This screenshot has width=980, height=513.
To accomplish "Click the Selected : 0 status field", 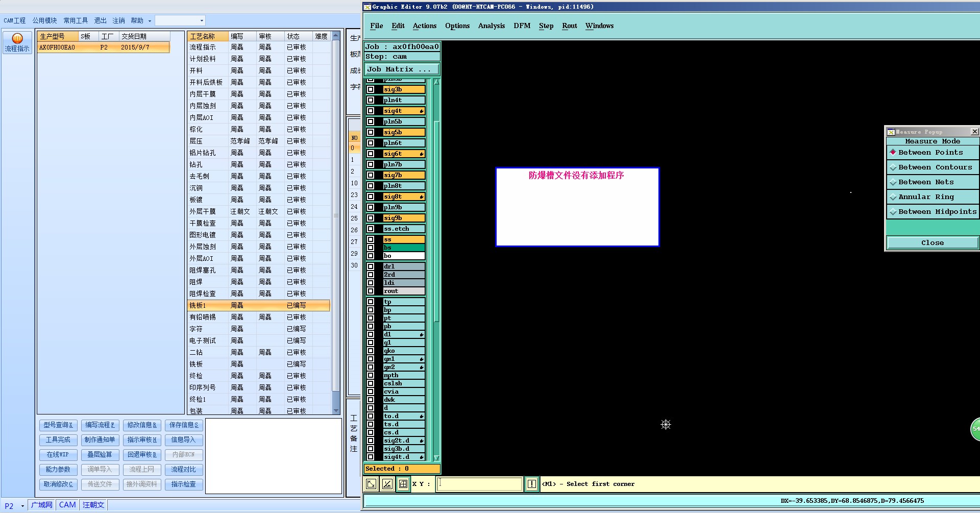I will coord(402,469).
